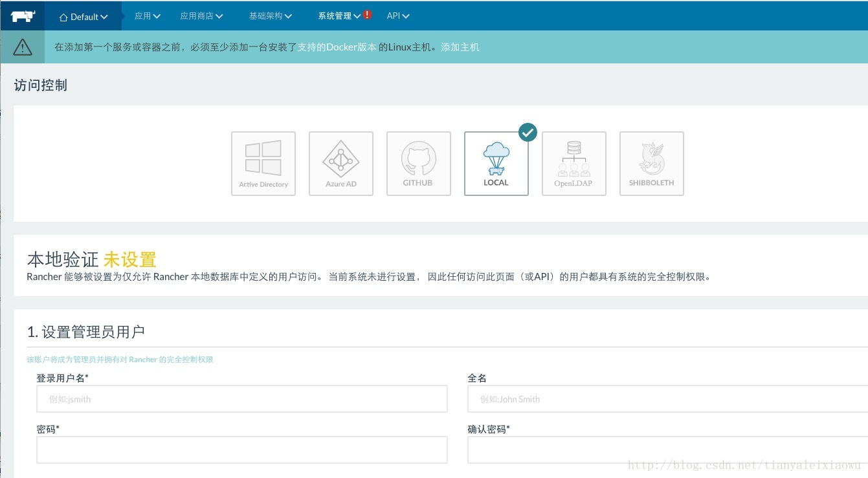Click the 添加主机 link

point(460,47)
